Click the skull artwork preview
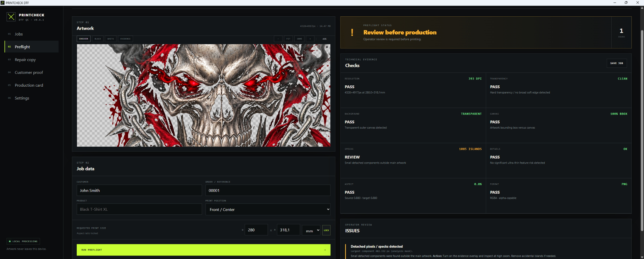 coord(203,95)
